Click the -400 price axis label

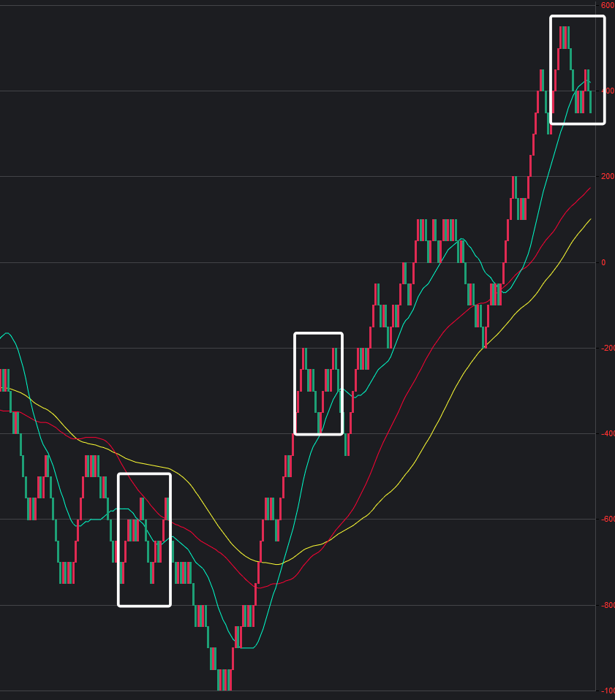pyautogui.click(x=607, y=434)
